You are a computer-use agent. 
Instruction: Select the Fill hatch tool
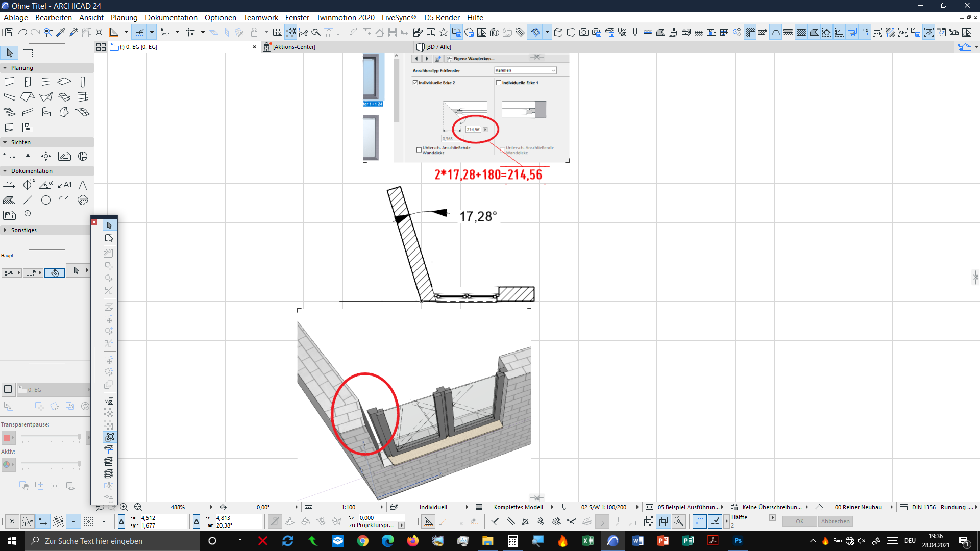9,201
